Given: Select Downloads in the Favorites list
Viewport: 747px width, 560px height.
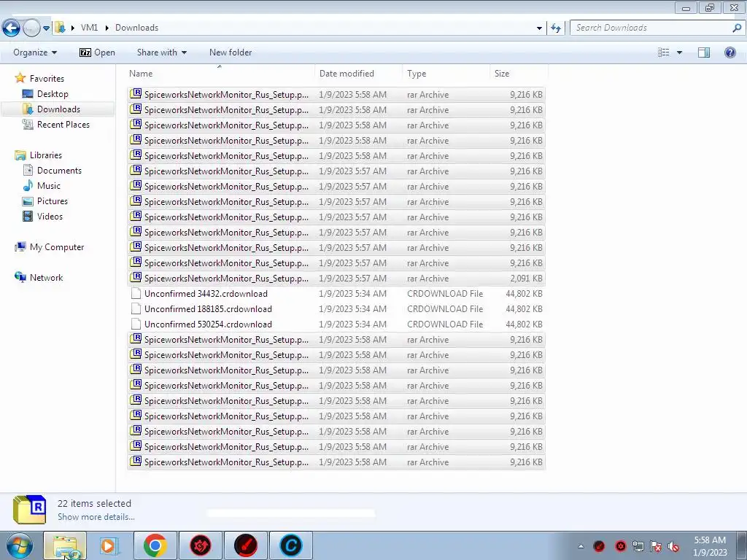Looking at the screenshot, I should coord(58,109).
